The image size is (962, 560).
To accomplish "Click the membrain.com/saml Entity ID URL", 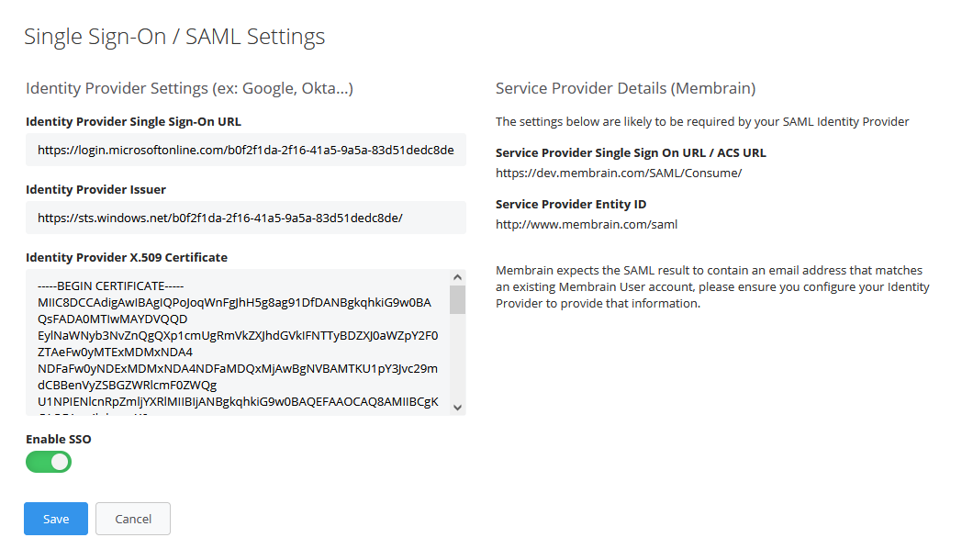I will pyautogui.click(x=586, y=224).
